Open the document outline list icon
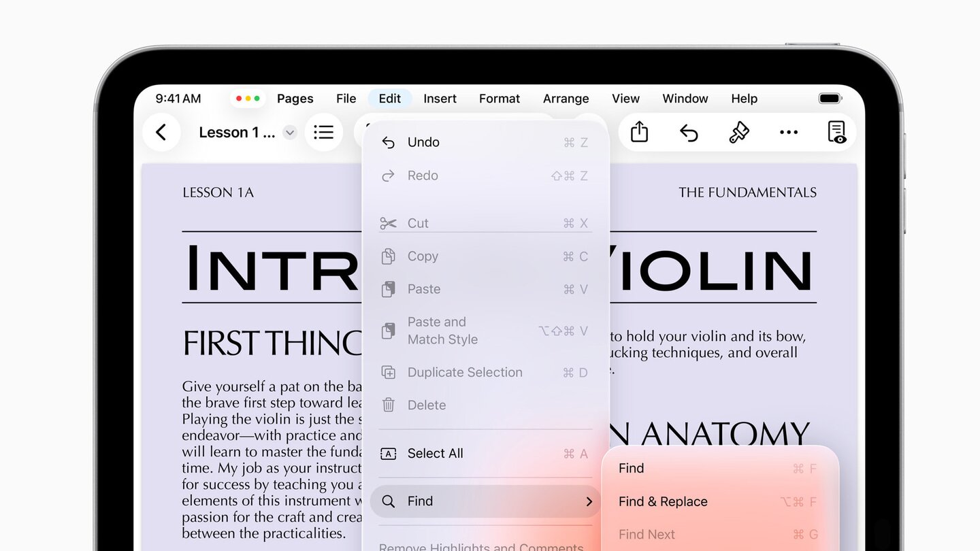This screenshot has height=551, width=980. point(323,132)
